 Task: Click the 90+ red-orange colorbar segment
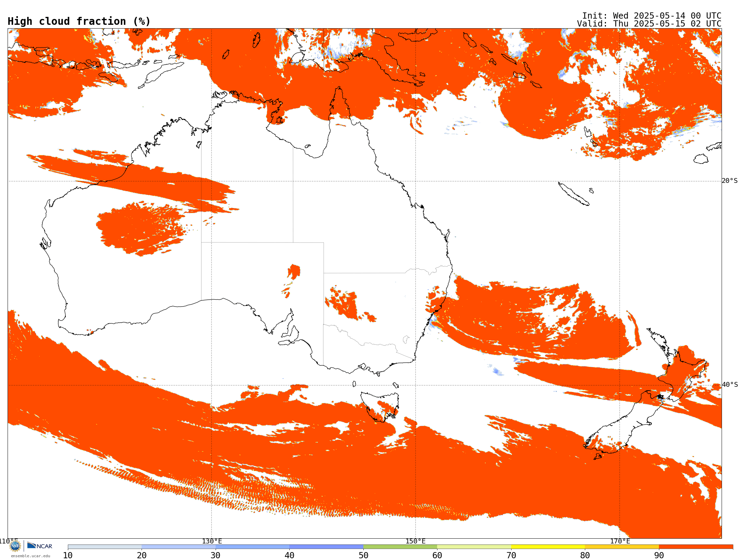click(x=696, y=547)
